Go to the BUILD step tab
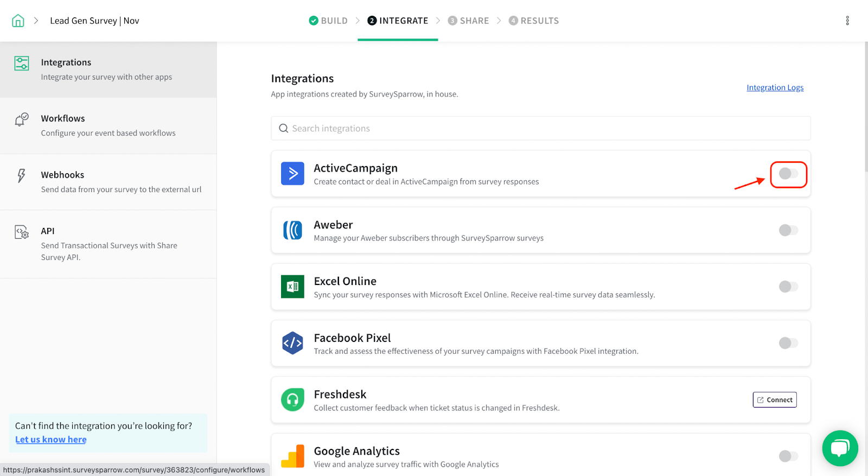Screen dimensions: 868x476 tap(328, 21)
